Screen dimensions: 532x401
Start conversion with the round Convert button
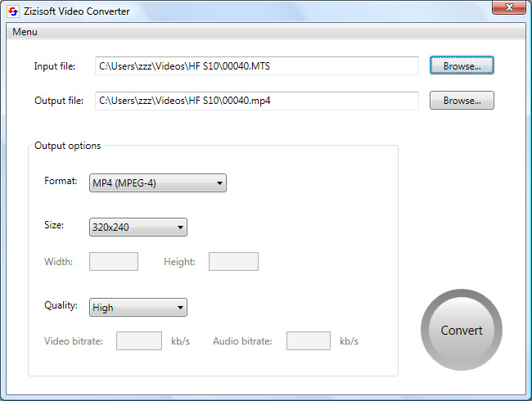coord(462,330)
